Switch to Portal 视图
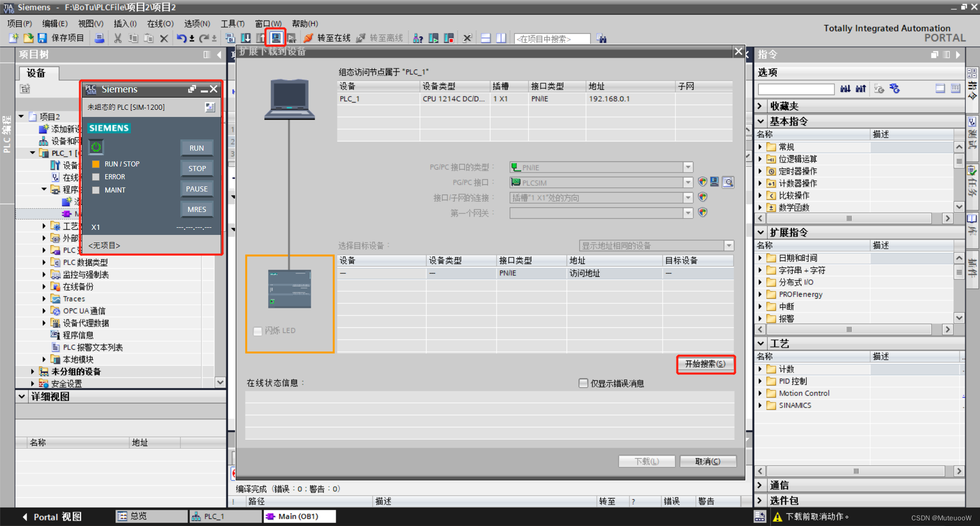 pyautogui.click(x=51, y=517)
